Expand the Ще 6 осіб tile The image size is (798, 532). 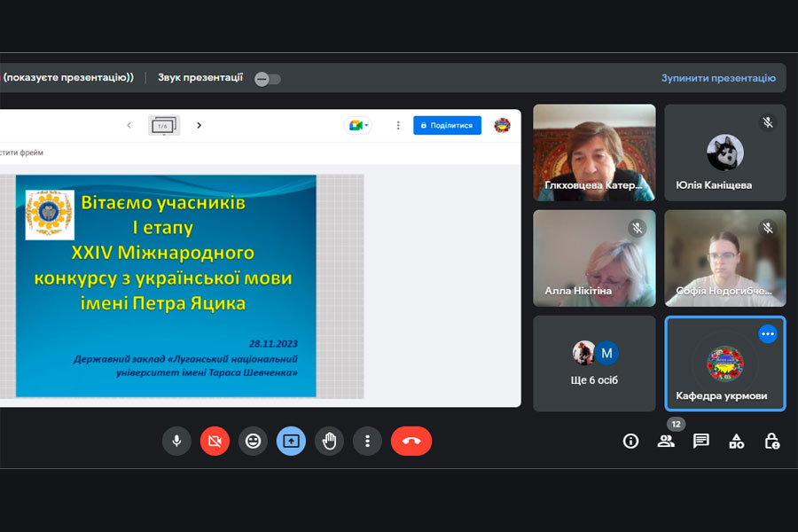tap(594, 364)
